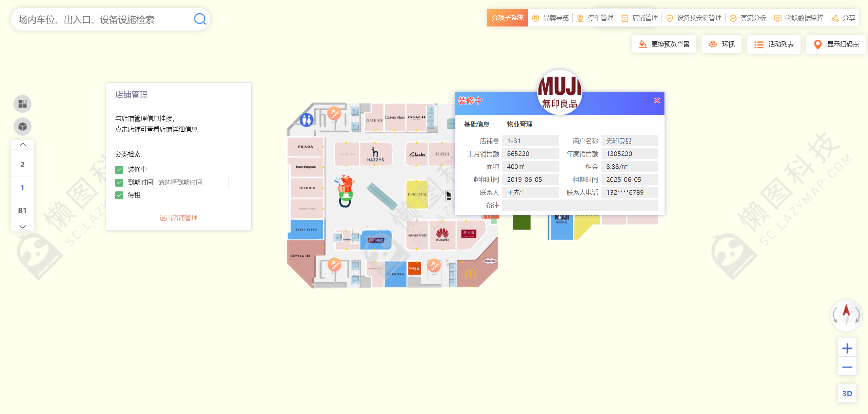Rotate map with compass right arrow
Image resolution: width=868 pixels, height=414 pixels.
tap(857, 315)
